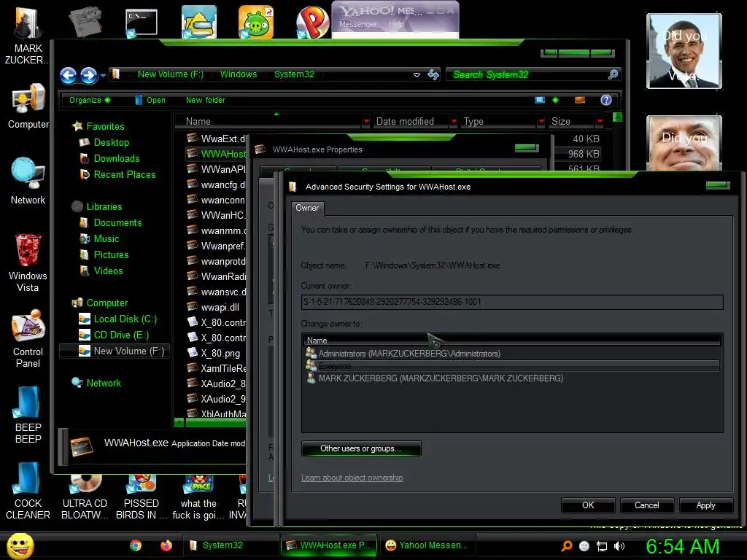
Task: Click New Volume (F:) in the breadcrumb
Action: click(171, 74)
